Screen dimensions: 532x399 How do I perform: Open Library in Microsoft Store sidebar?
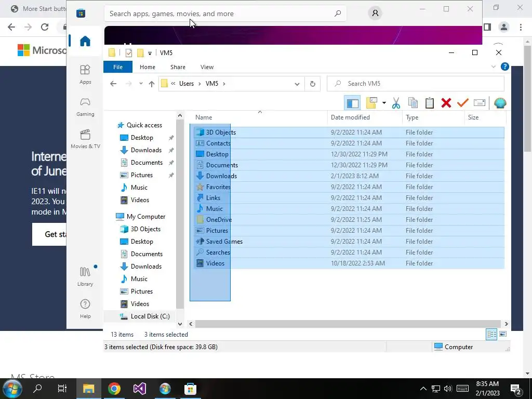(x=85, y=276)
